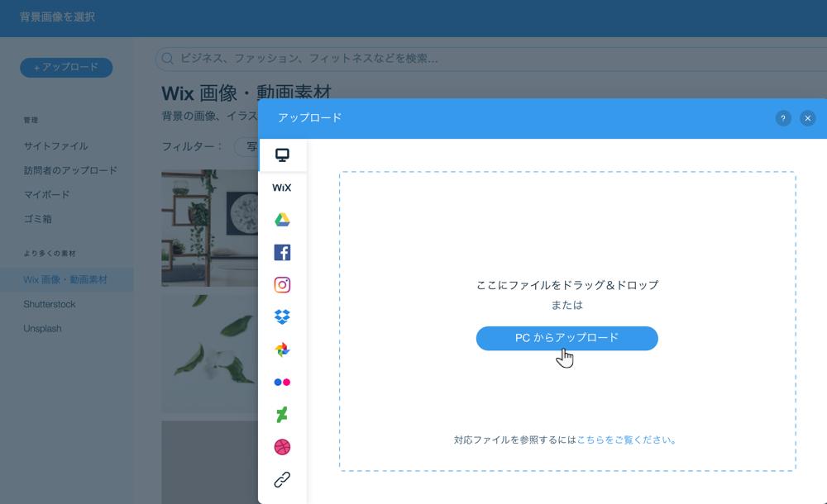Viewport: 827px width, 504px height.
Task: Choose Facebook import option
Action: point(284,252)
